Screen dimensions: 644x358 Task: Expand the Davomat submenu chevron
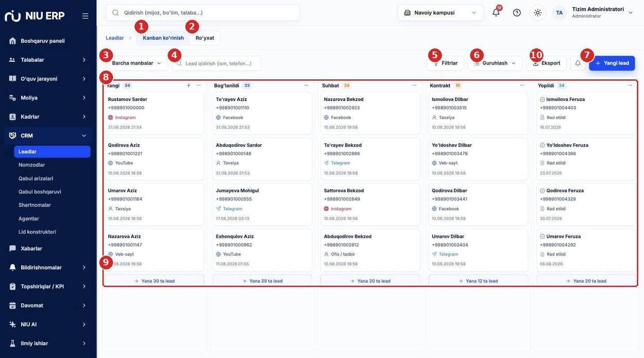(84, 305)
